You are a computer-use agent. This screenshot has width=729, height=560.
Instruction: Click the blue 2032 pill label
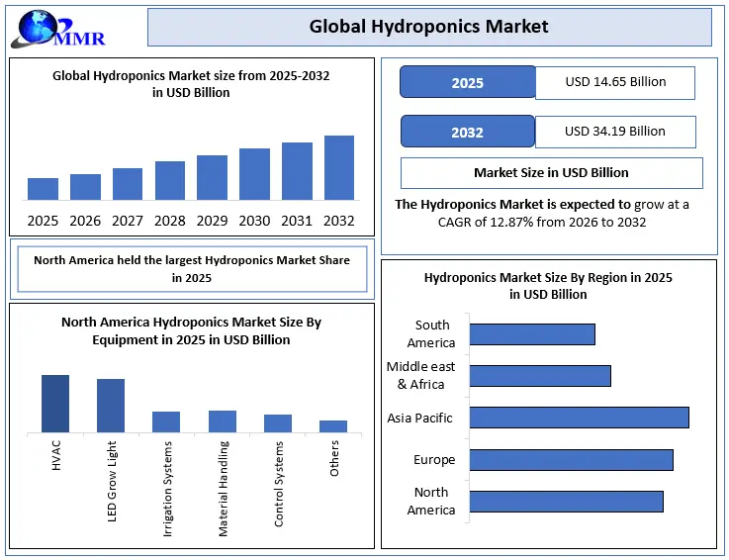467,132
